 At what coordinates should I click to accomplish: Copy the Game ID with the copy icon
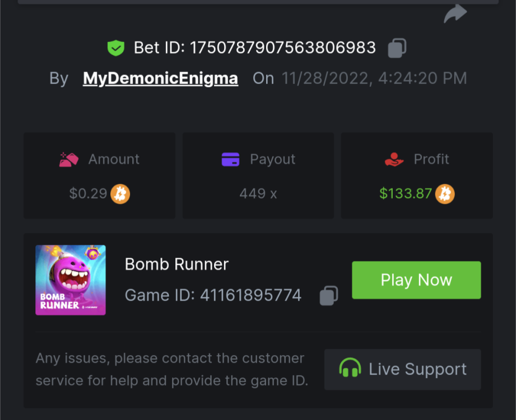coord(329,295)
